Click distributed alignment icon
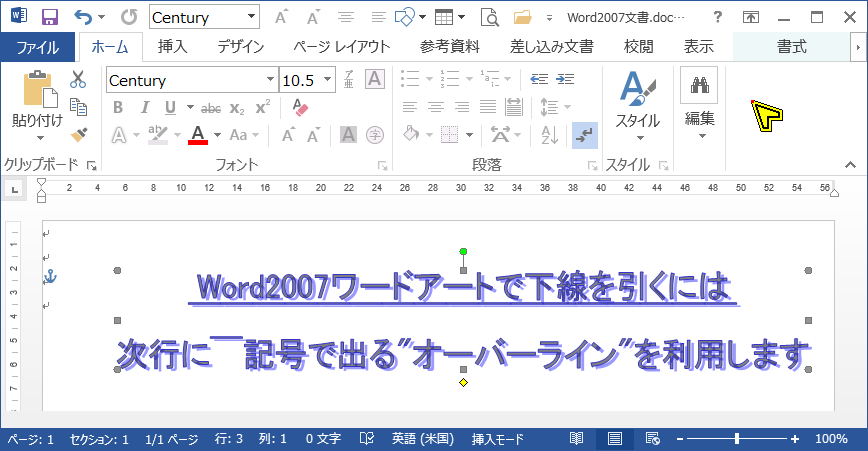Screen dimensions: 868x451 point(514,107)
